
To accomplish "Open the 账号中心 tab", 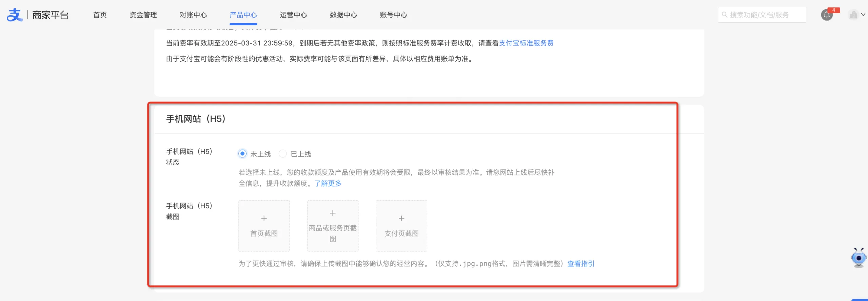I will click(393, 15).
